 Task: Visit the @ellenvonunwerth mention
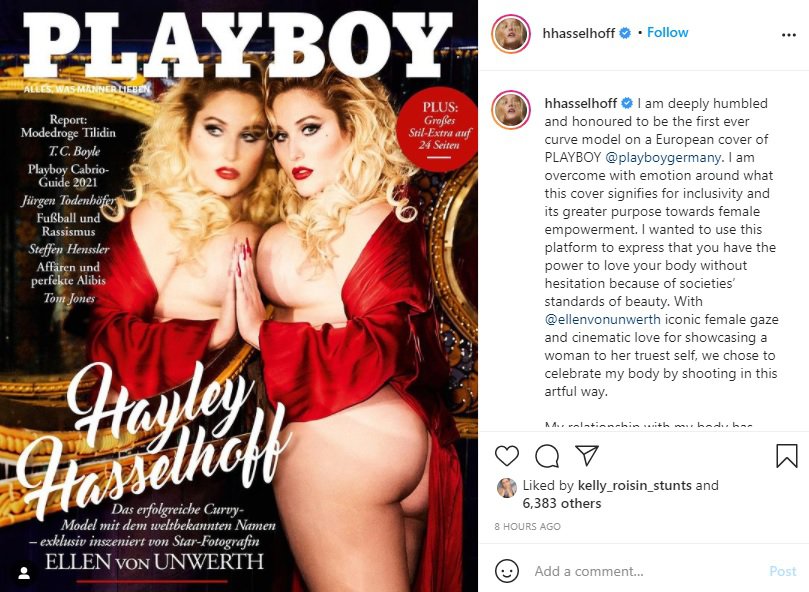(603, 319)
